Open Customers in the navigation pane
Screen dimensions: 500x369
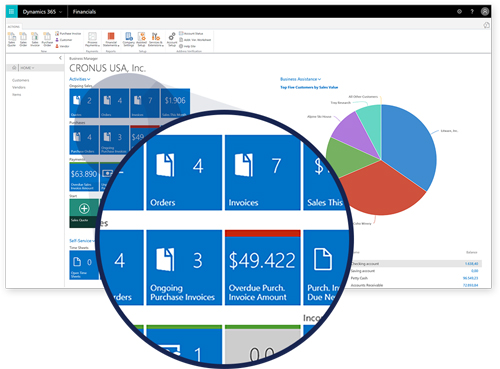(x=21, y=80)
